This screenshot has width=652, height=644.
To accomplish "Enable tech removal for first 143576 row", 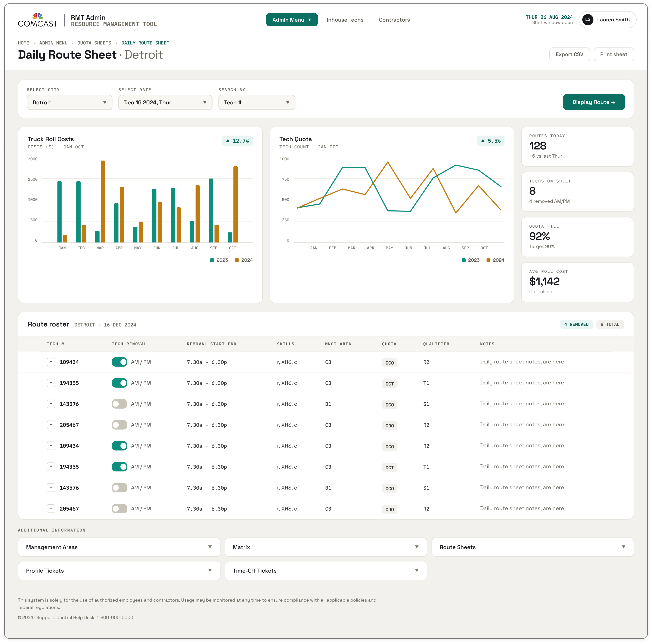I will pyautogui.click(x=119, y=404).
